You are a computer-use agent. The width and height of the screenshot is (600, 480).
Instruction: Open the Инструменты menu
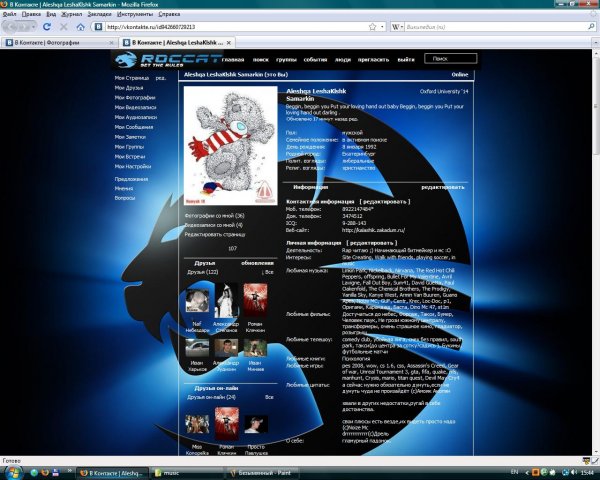tap(135, 14)
